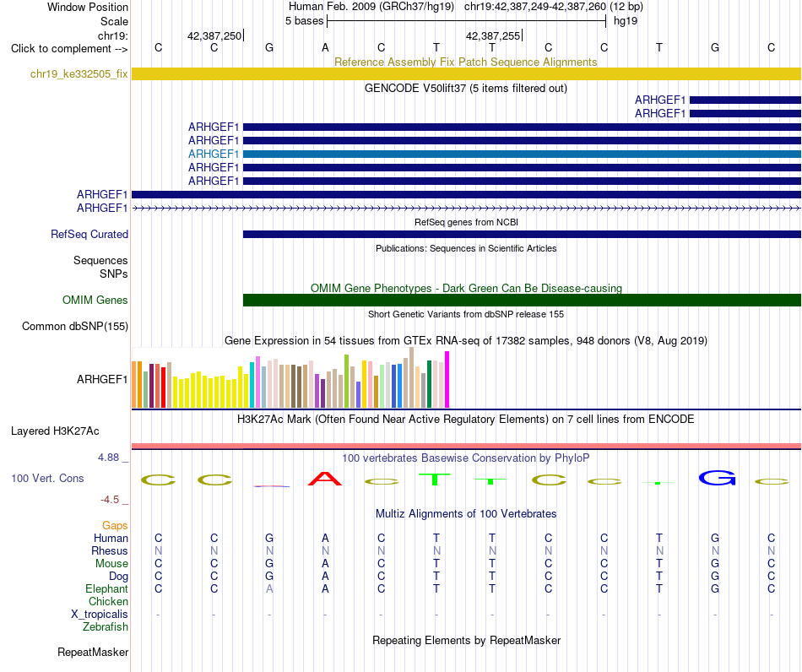Screen dimensions: 802x672
Task: Click the 'Chicken' species label
Action: point(108,601)
